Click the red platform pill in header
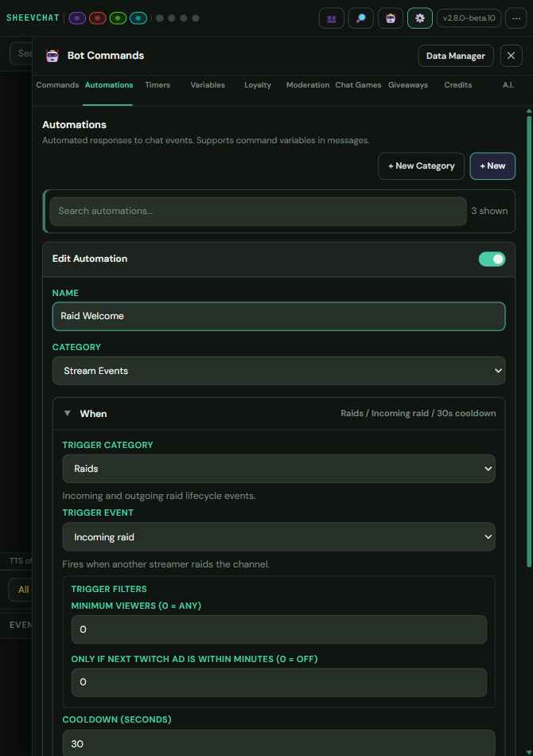The width and height of the screenshot is (533, 756). 97,18
